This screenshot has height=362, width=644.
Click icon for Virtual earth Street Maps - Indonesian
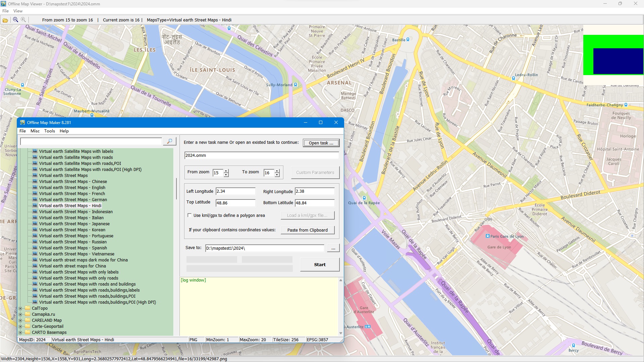[35, 212]
